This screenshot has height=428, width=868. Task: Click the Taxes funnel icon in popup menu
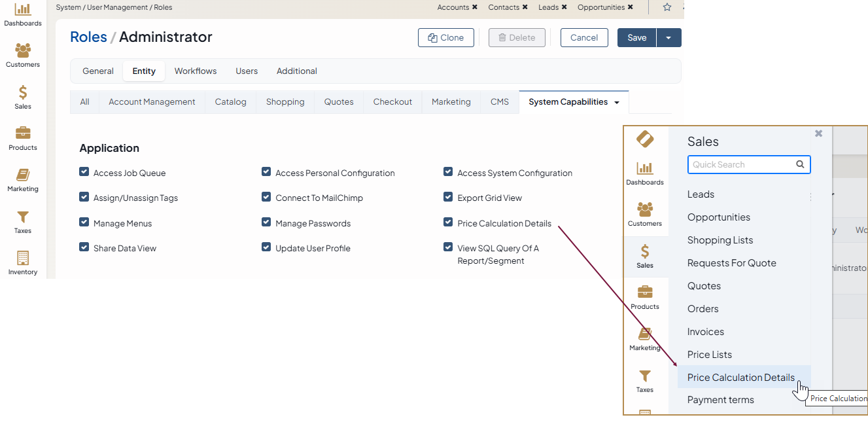[644, 380]
